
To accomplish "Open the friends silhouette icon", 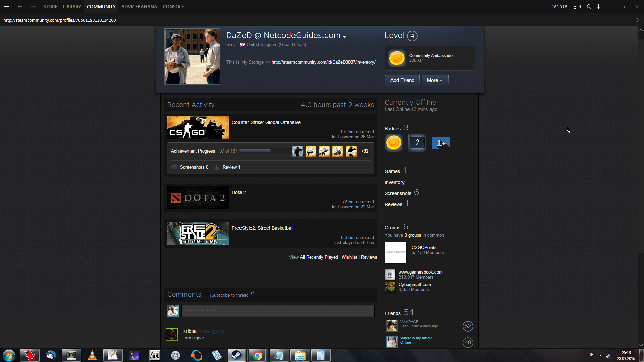I will 589,7.
